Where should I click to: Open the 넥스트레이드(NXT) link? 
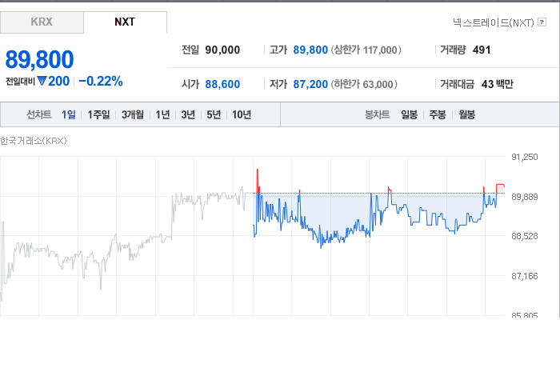click(x=494, y=22)
